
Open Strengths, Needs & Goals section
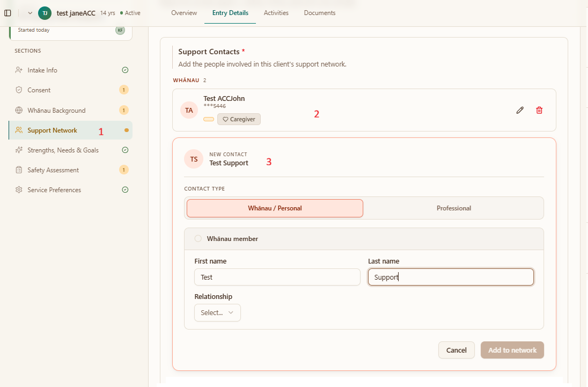pos(70,150)
